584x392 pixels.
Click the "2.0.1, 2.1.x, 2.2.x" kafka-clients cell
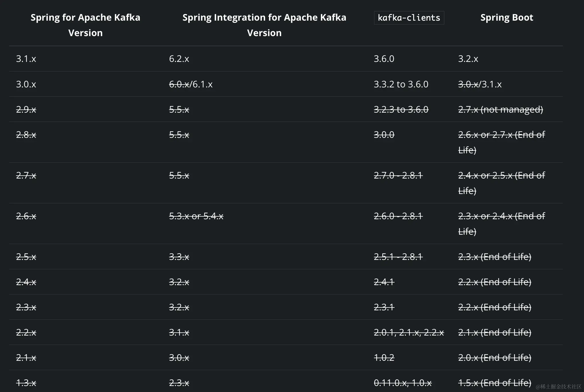point(409,332)
